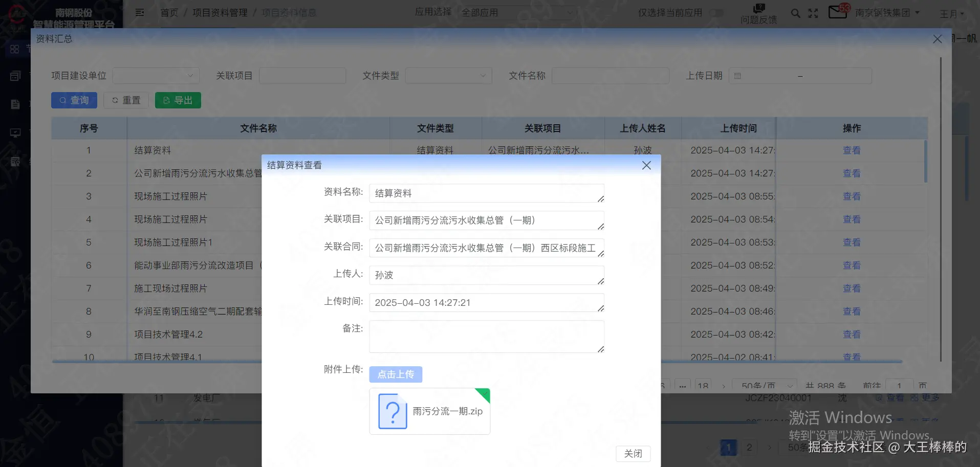Click row 9 cell 项目技术管理4.2

click(x=168, y=335)
